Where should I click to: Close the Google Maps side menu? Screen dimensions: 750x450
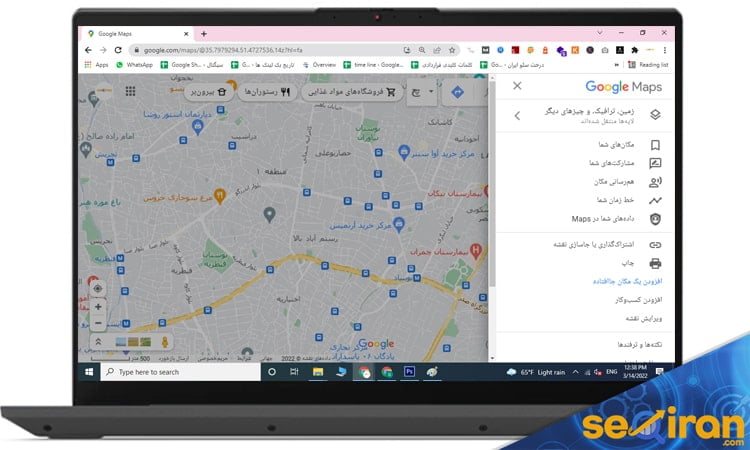(x=517, y=86)
